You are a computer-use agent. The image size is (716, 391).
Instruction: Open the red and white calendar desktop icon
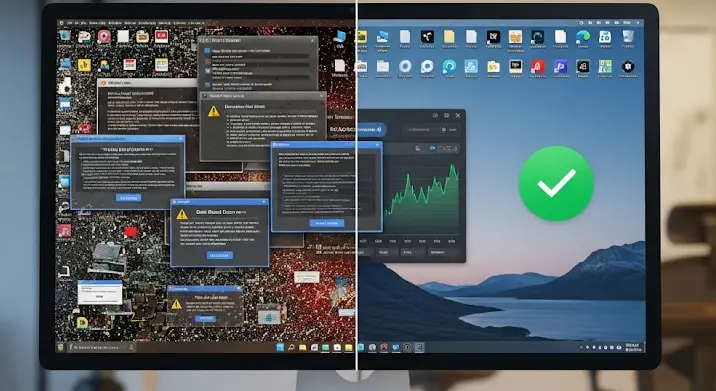point(130,64)
